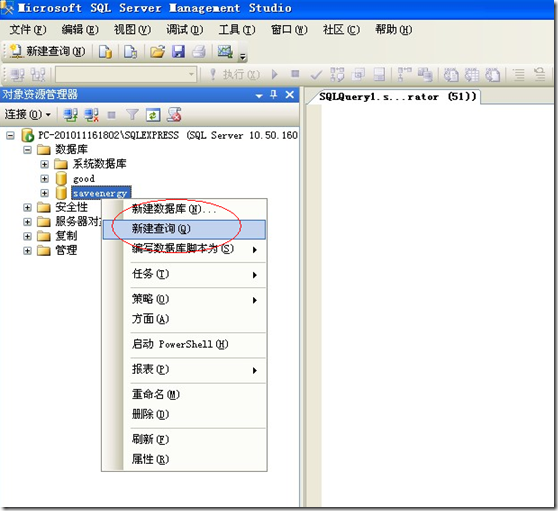The height and width of the screenshot is (511, 558).
Task: Expand the 复制 folder
Action: pyautogui.click(x=27, y=236)
